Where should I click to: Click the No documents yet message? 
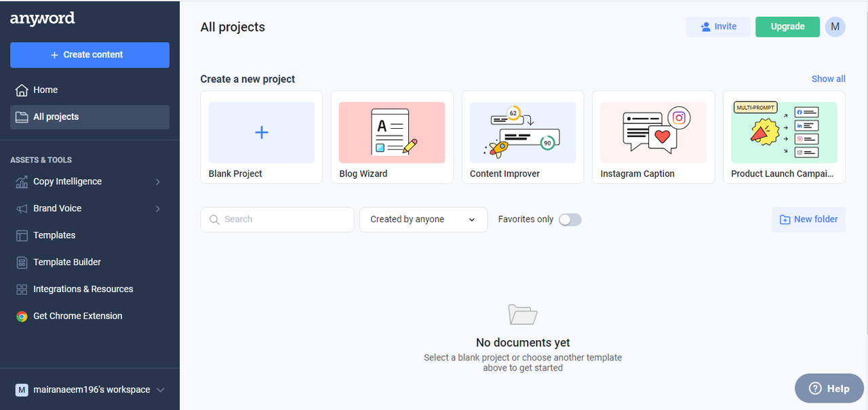click(523, 343)
